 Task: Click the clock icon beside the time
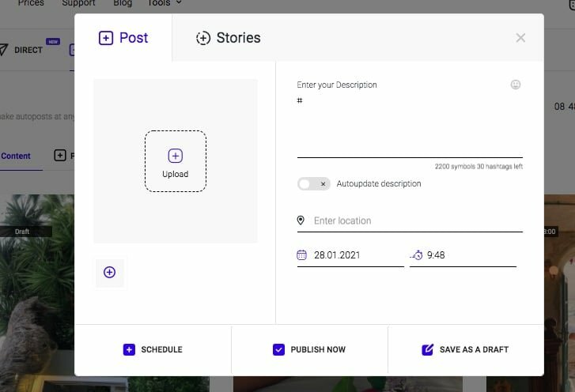coord(417,255)
